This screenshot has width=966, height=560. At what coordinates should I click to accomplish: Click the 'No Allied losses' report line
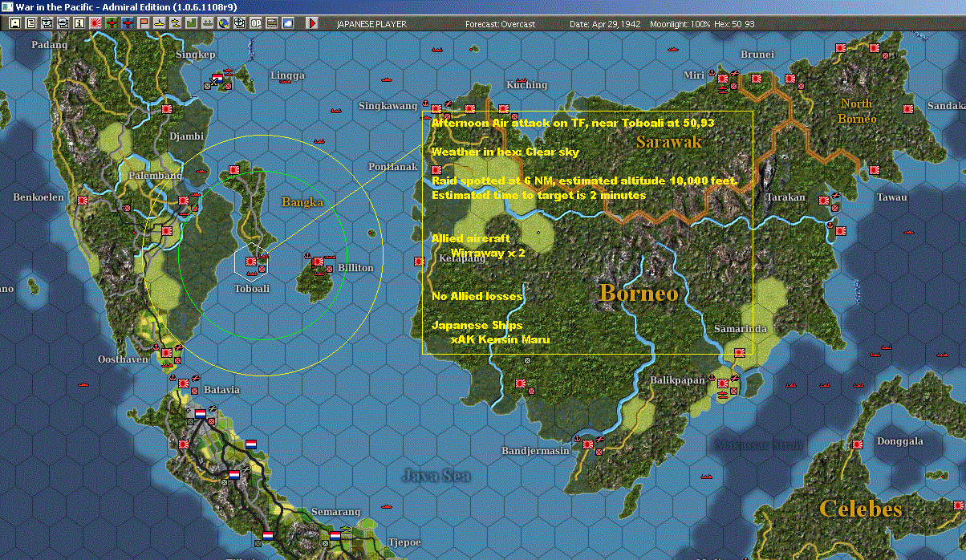click(x=477, y=296)
